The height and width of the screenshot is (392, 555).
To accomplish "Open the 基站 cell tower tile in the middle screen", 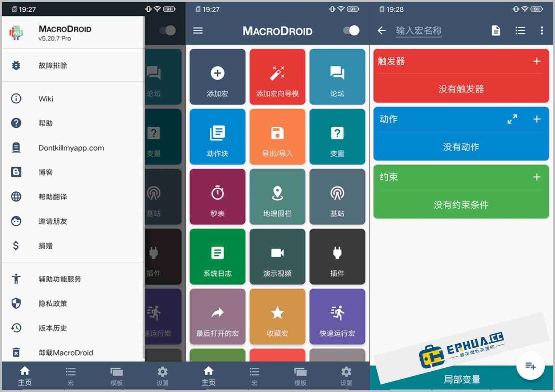I will 337,197.
